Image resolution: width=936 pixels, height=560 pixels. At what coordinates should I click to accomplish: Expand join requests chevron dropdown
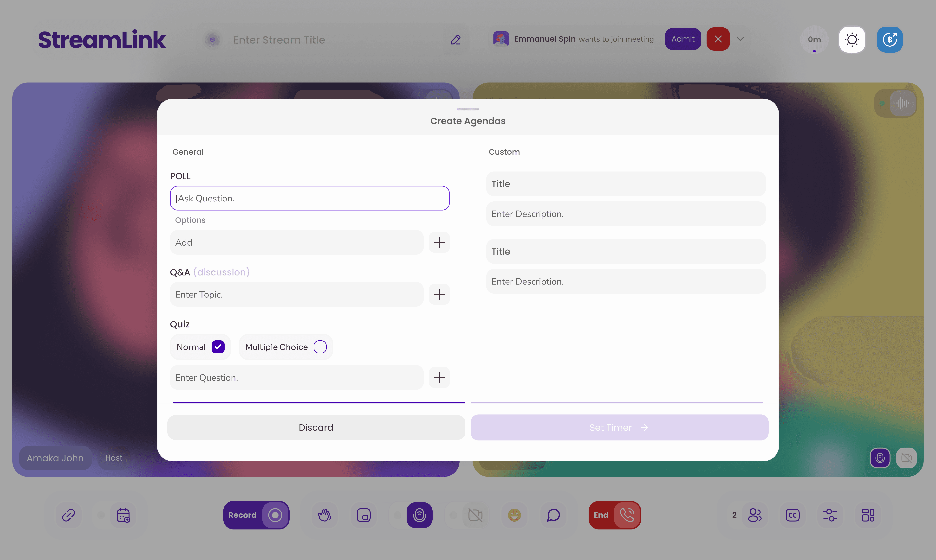click(740, 39)
